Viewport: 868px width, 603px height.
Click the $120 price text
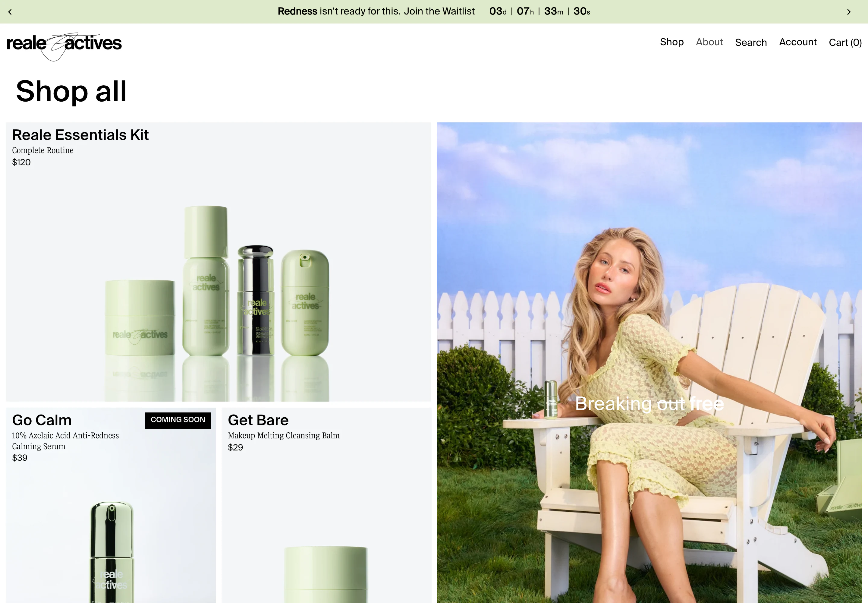pyautogui.click(x=21, y=163)
